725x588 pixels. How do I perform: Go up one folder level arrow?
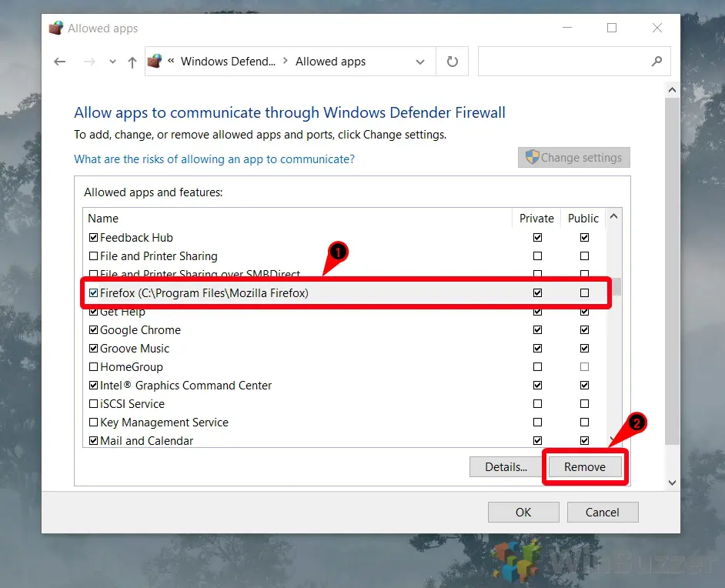tap(132, 62)
